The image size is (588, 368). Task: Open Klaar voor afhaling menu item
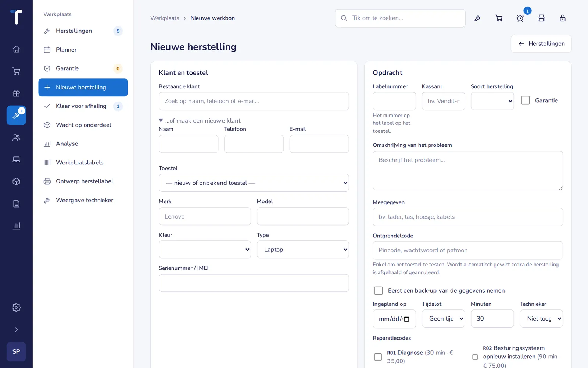[83, 106]
